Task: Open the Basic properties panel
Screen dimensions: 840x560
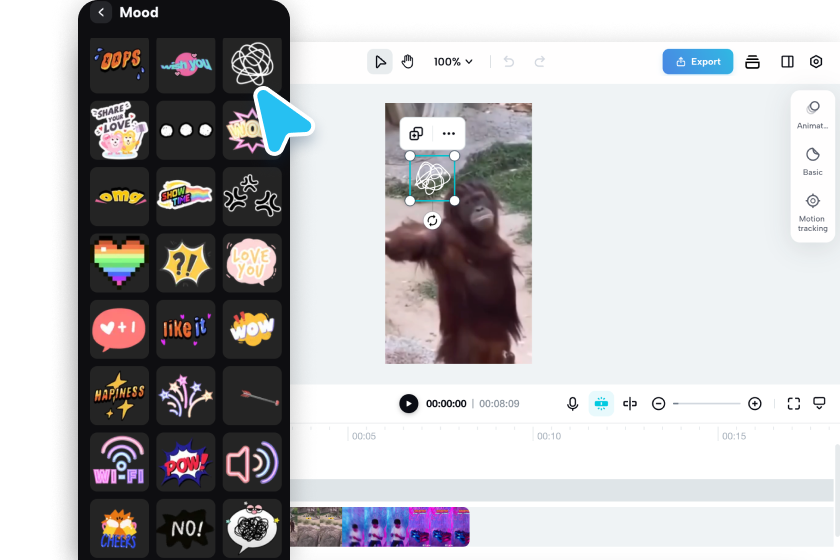Action: (812, 161)
